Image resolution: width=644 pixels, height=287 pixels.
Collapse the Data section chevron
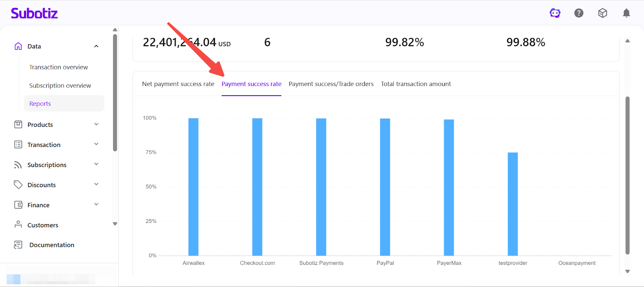[96, 46]
